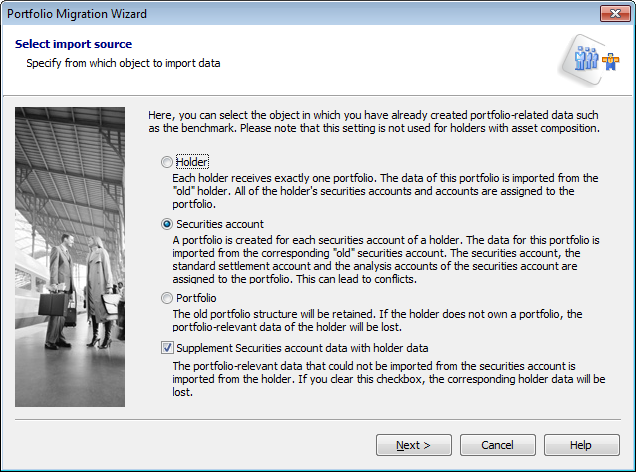The height and width of the screenshot is (472, 636).
Task: Select the Holder radio button
Action: tap(166, 162)
